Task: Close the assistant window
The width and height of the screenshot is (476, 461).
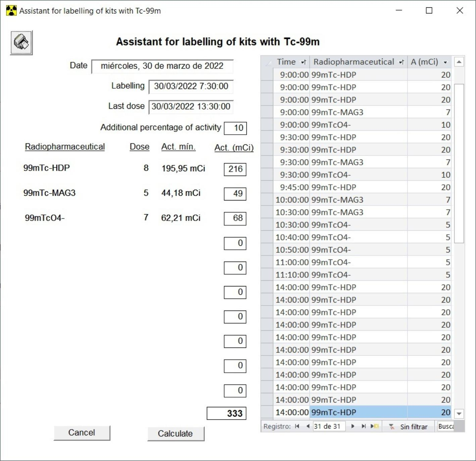Action: (x=460, y=10)
